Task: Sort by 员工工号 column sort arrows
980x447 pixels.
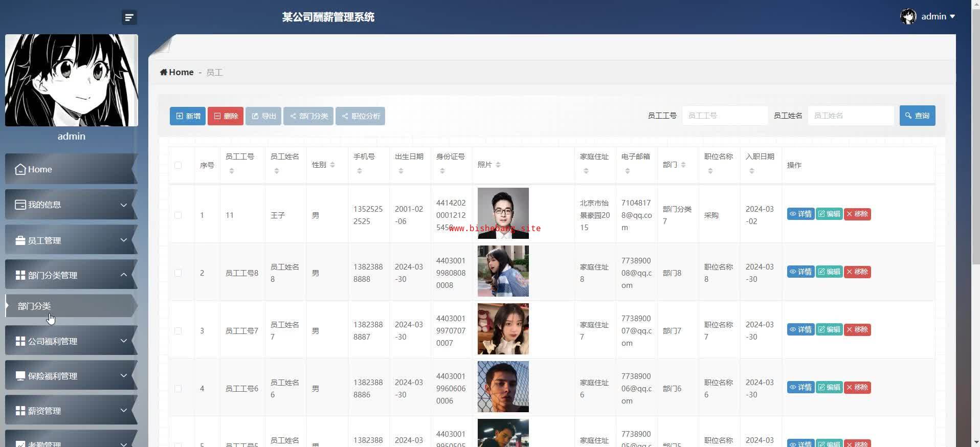Action: [x=232, y=171]
